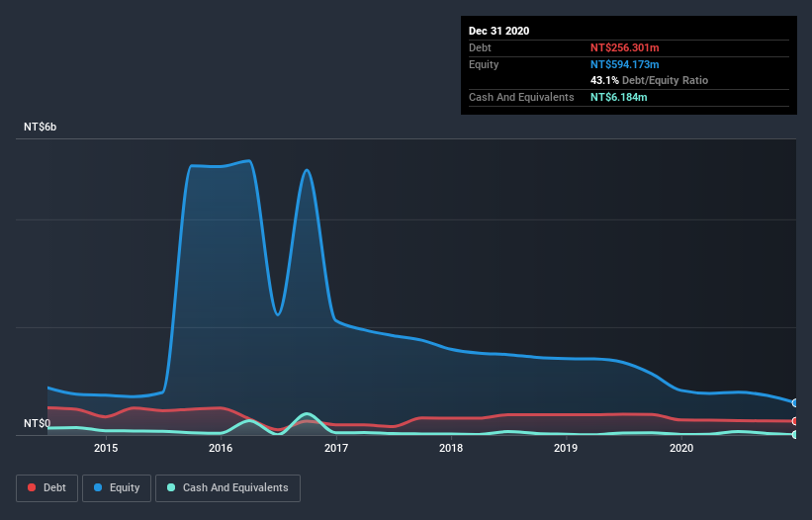Viewport: 812px width, 520px height.
Task: Toggle the Cash And Equivalents legend button
Action: (227, 488)
